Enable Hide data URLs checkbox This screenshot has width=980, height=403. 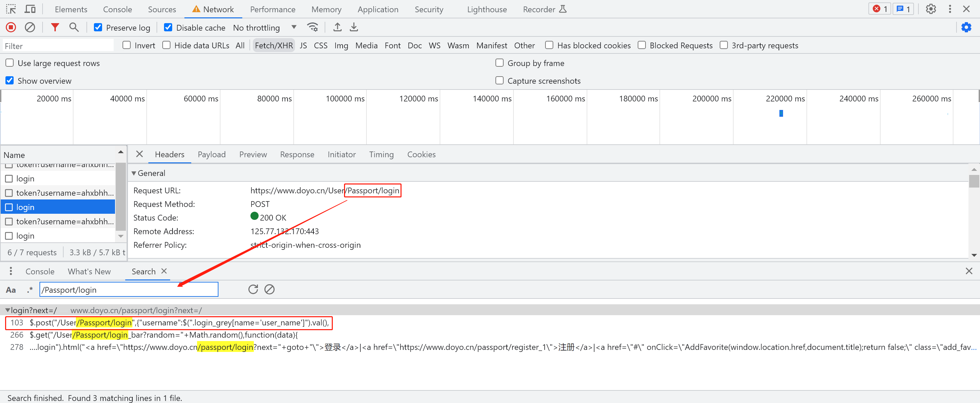pyautogui.click(x=166, y=45)
